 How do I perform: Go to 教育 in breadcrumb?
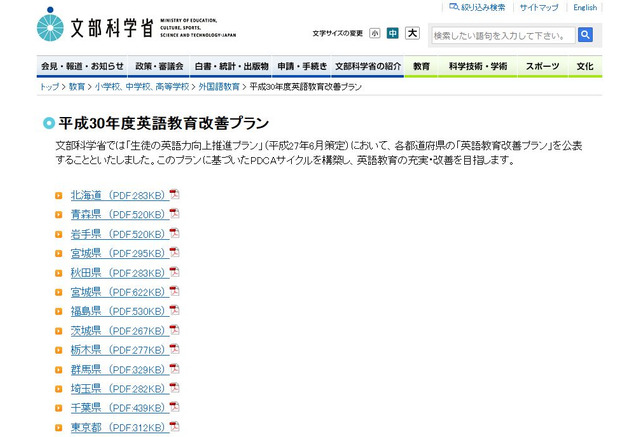pyautogui.click(x=77, y=87)
